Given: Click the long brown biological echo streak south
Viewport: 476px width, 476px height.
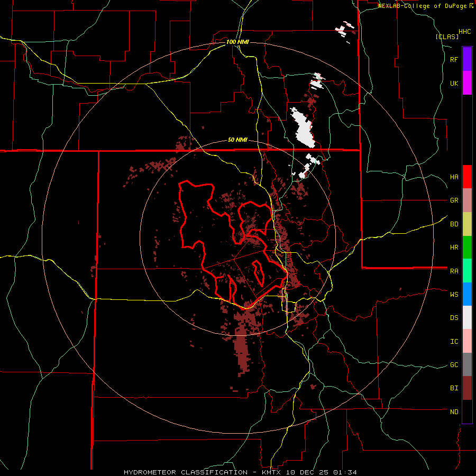Looking at the screenshot, I should point(241,349).
